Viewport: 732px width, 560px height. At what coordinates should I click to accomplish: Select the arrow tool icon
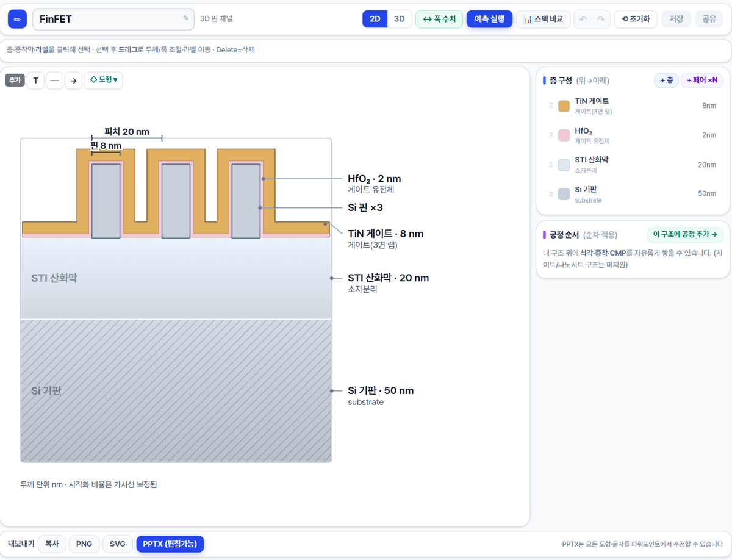pyautogui.click(x=73, y=81)
